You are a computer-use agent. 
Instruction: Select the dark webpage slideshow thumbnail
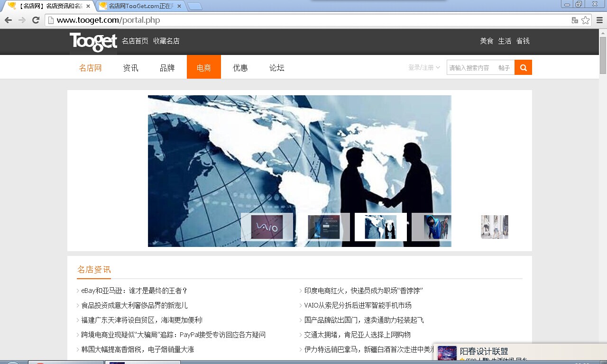324,227
